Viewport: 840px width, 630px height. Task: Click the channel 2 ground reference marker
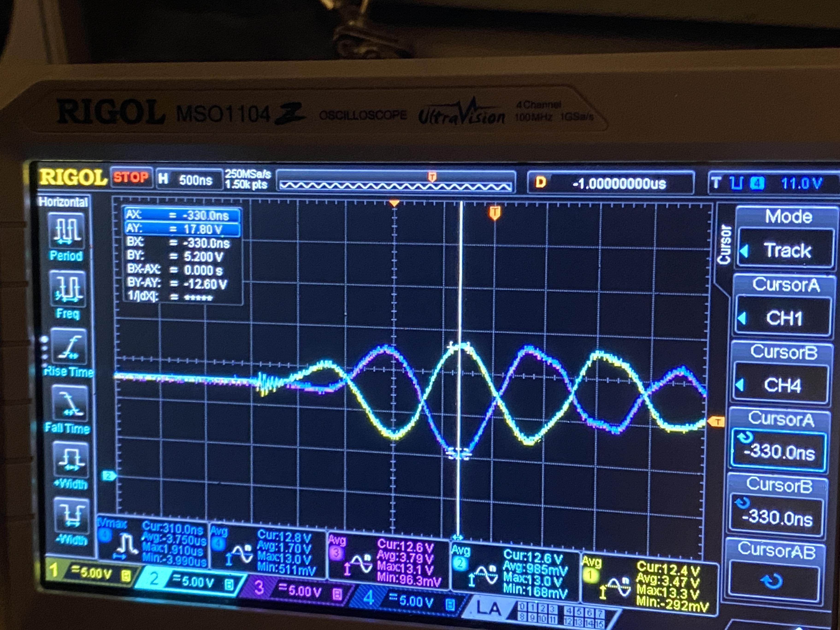coord(109,476)
